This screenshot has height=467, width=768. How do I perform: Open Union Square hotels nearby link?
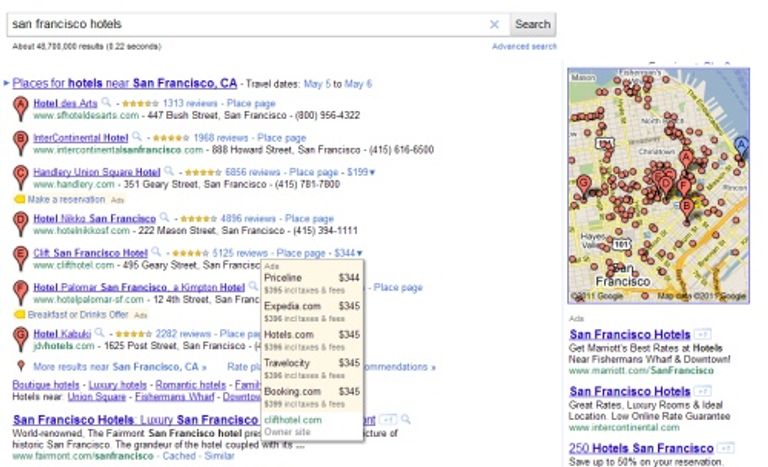[x=96, y=396]
